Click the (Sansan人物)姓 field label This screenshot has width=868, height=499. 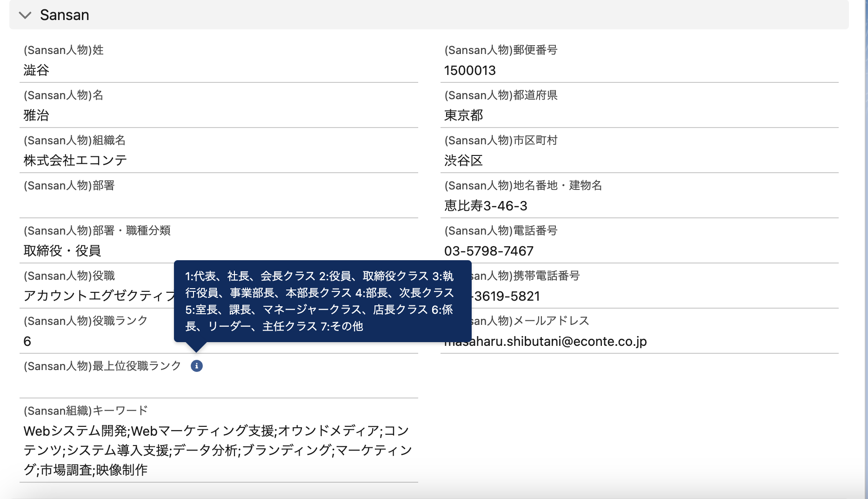click(x=64, y=50)
